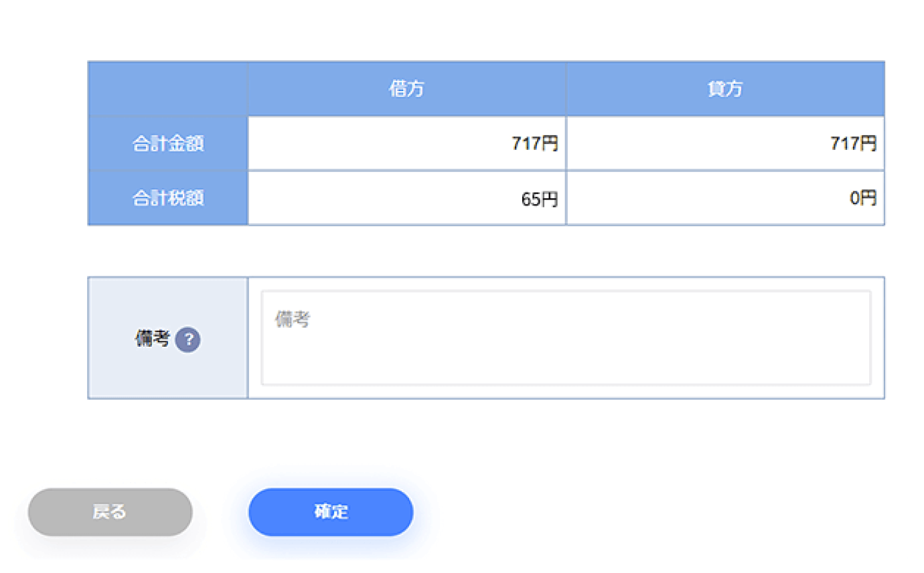Click the 合計税額 row label

click(168, 198)
